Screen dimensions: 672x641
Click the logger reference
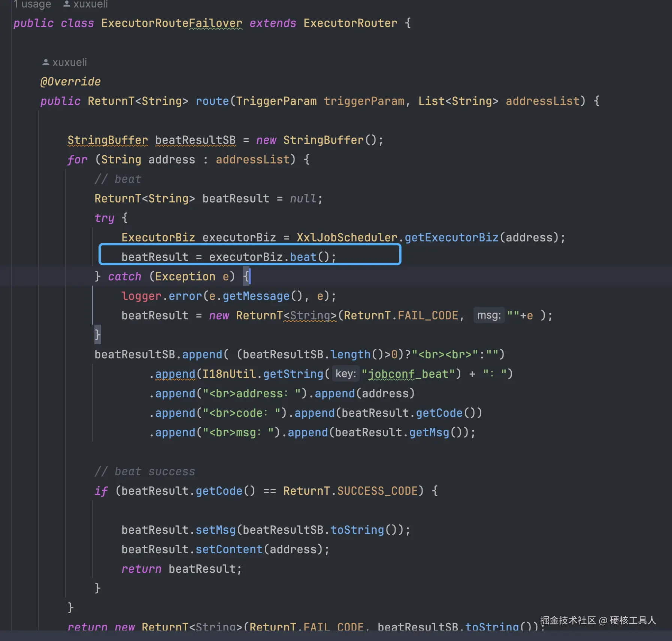(x=141, y=296)
